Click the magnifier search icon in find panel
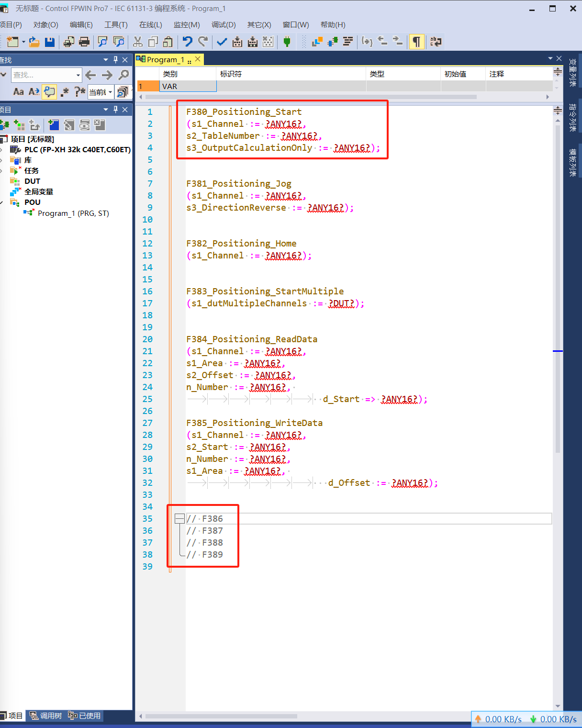The height and width of the screenshot is (728, 582). pos(123,75)
